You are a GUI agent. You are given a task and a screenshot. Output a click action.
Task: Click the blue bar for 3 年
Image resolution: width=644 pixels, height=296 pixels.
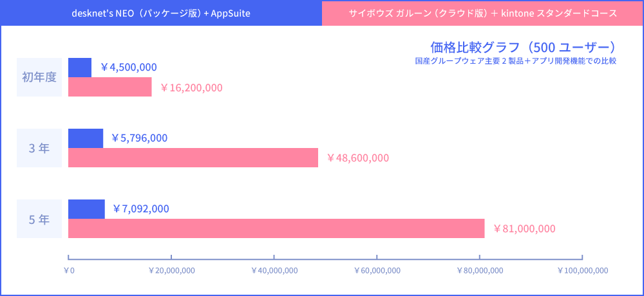pos(85,138)
